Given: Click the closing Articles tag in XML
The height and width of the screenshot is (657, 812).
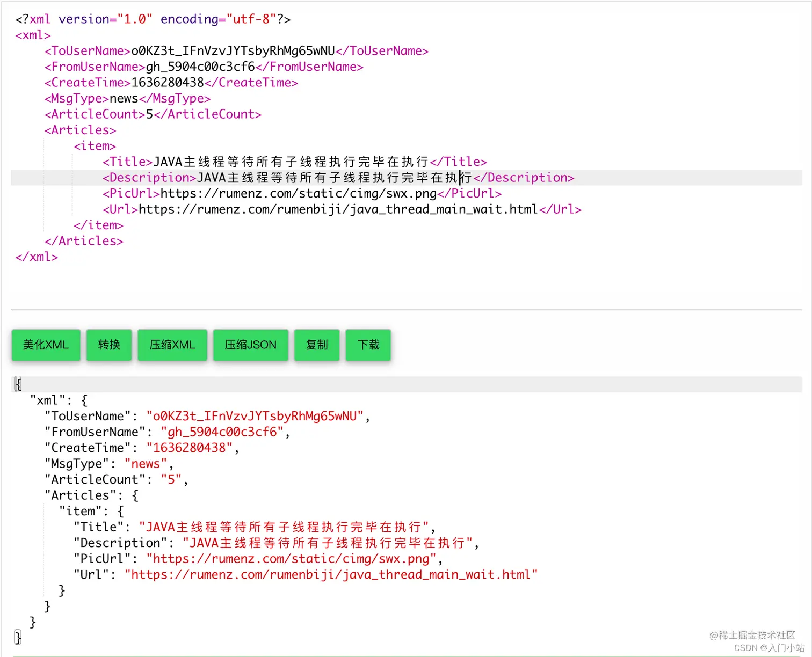Looking at the screenshot, I should tap(84, 241).
